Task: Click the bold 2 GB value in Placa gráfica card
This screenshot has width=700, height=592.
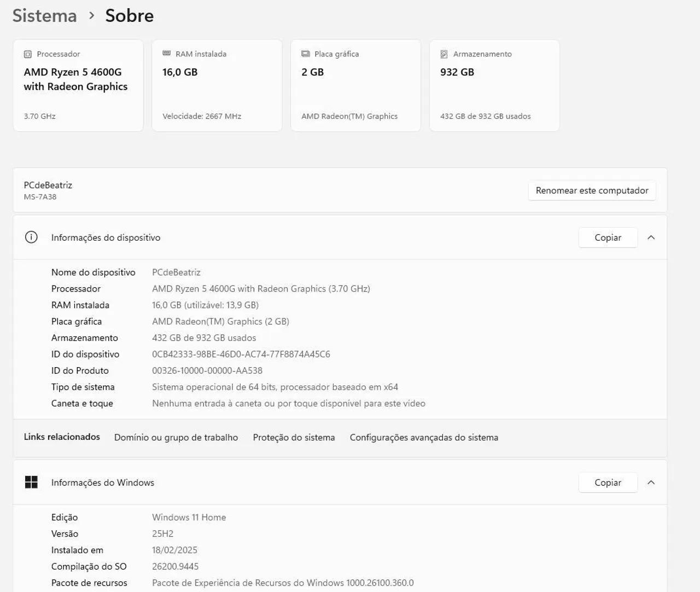Action: tap(312, 72)
